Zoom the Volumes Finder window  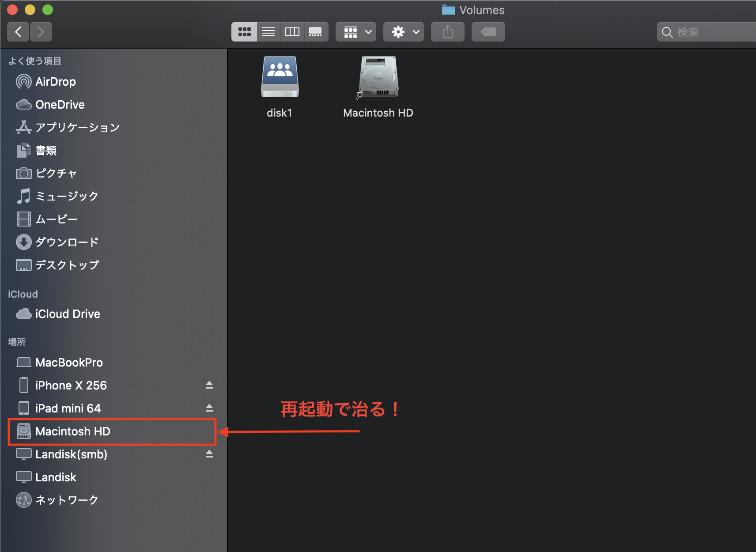[48, 10]
